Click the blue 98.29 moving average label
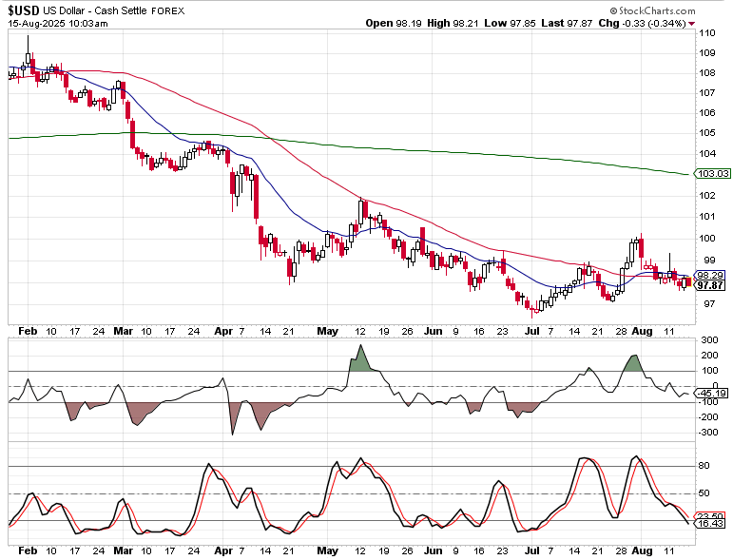Screen dimensions: 733x560 click(x=710, y=276)
